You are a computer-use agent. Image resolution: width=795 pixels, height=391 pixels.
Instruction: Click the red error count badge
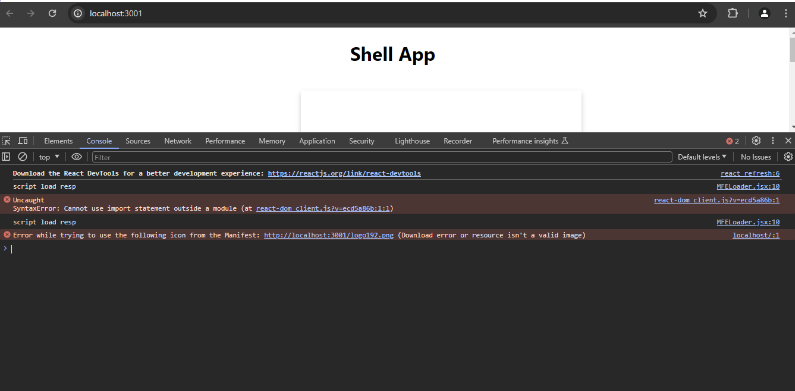[x=733, y=141]
